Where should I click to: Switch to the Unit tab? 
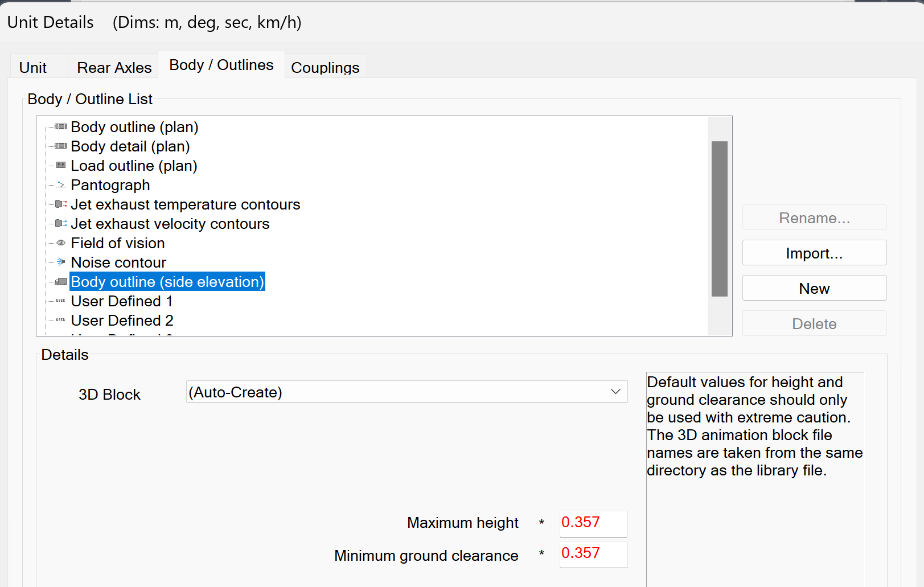pos(33,68)
